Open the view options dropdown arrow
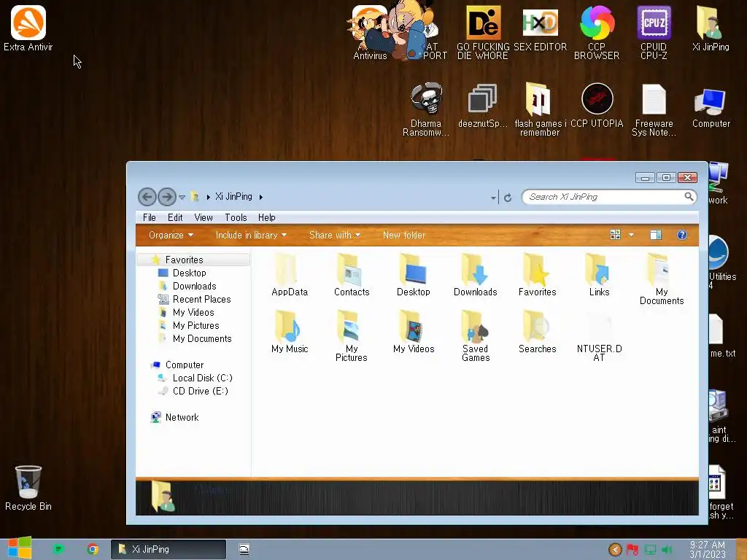The width and height of the screenshot is (747, 560). click(631, 235)
